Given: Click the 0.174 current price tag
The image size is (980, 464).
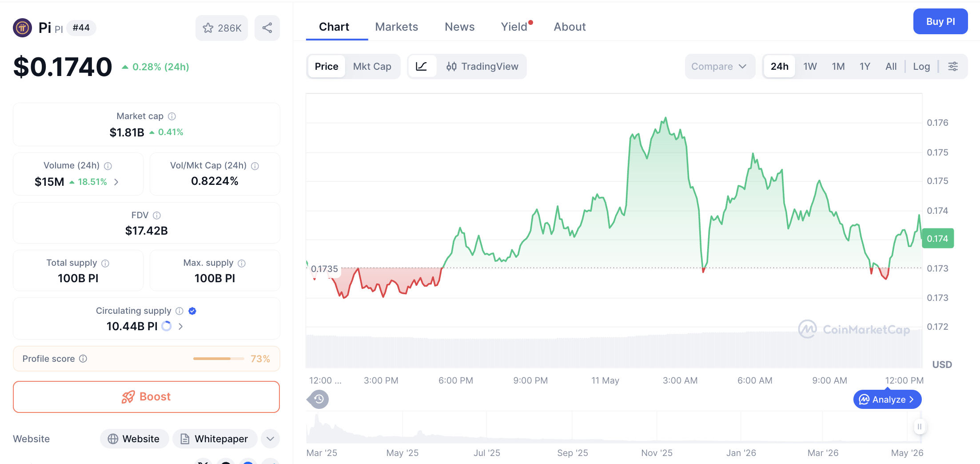Looking at the screenshot, I should [x=938, y=239].
